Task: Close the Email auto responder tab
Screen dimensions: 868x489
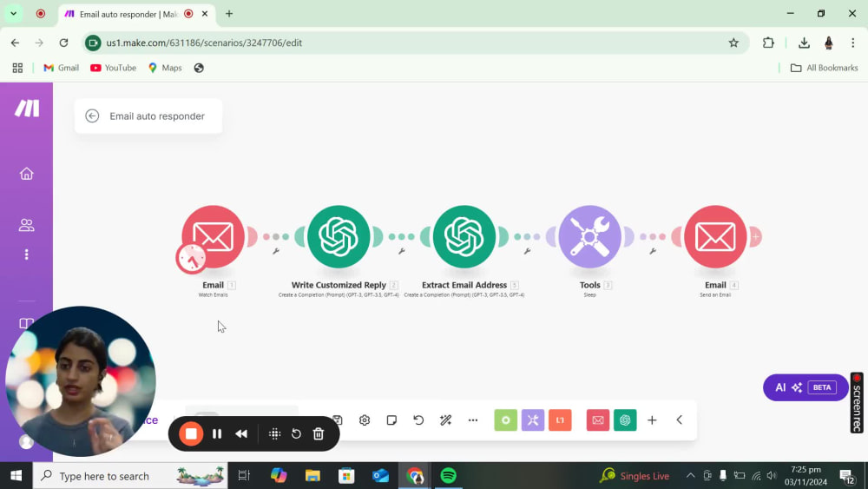Action: click(x=205, y=13)
